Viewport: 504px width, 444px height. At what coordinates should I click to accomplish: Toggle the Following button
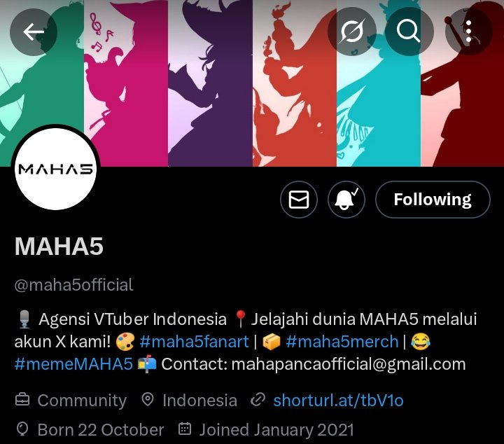point(433,200)
